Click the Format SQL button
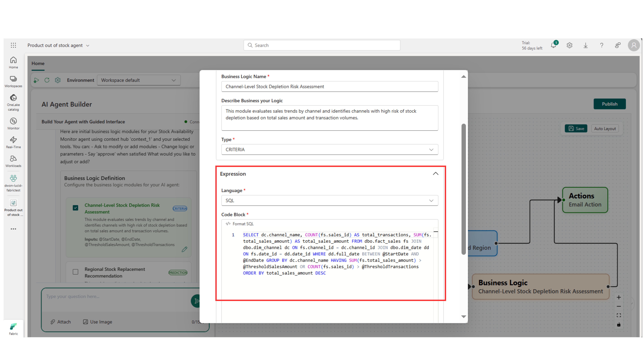 (240, 224)
